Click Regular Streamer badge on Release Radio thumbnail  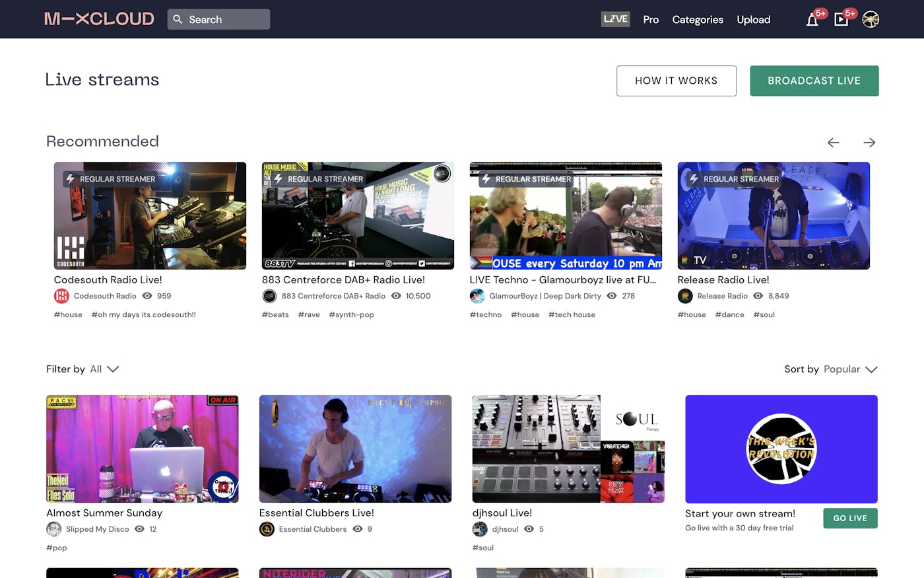(x=734, y=179)
